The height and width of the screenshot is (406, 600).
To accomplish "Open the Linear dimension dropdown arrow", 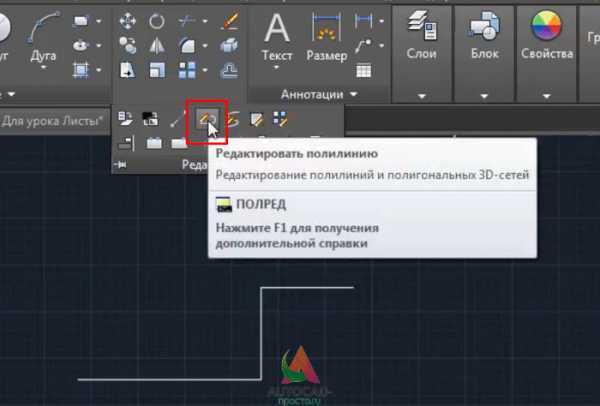I will tap(382, 21).
